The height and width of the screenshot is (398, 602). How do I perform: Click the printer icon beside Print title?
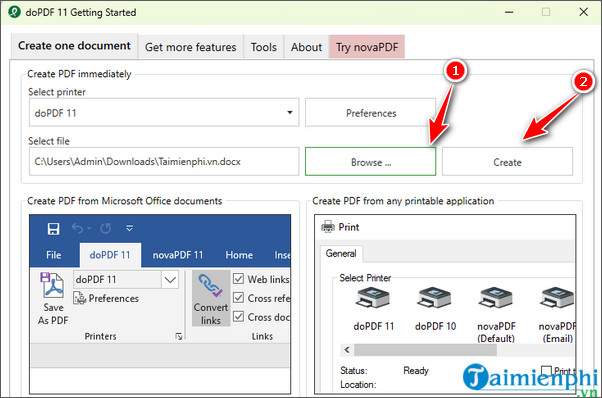click(x=327, y=227)
